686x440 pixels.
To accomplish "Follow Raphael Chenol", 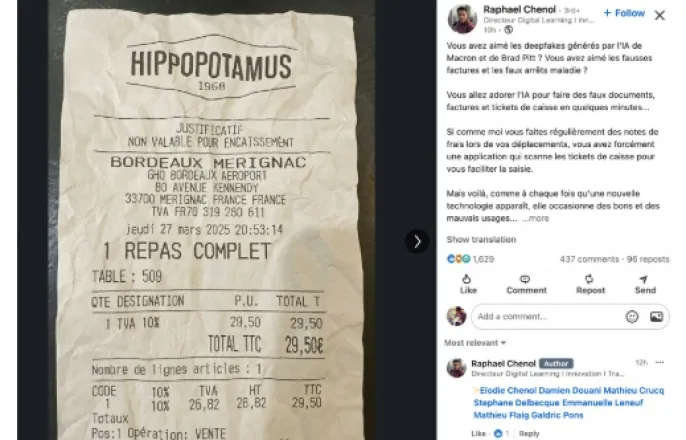I will [x=624, y=13].
